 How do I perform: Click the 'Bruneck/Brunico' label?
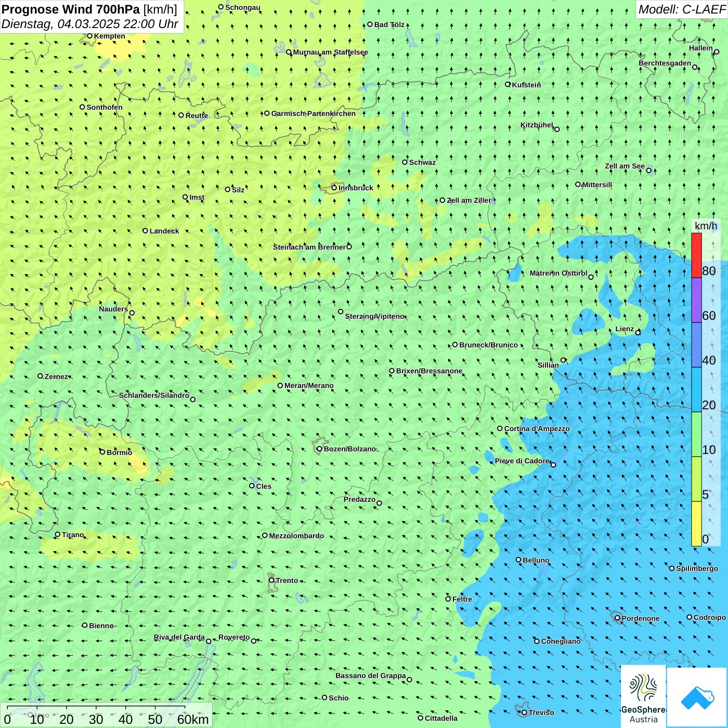[x=488, y=345]
